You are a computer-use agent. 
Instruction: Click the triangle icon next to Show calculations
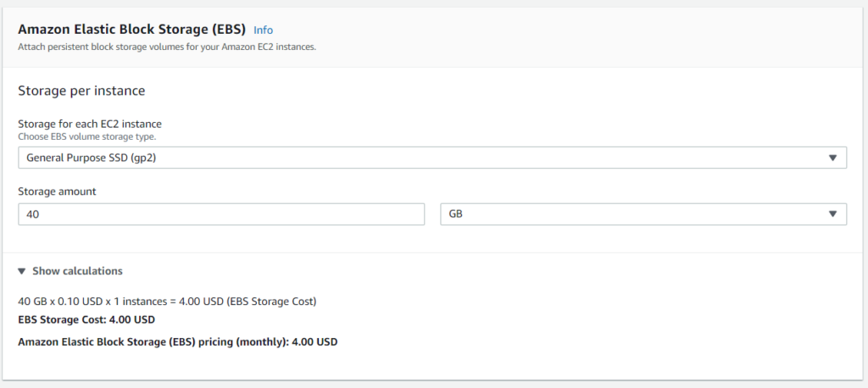(21, 271)
